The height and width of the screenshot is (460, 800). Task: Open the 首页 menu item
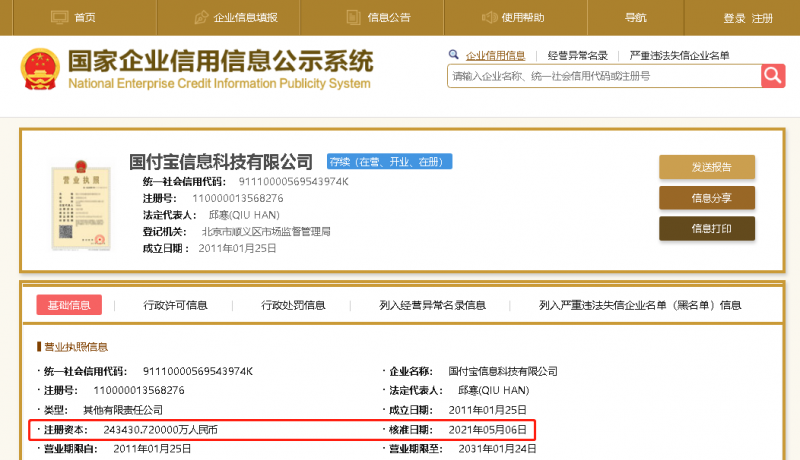[85, 18]
